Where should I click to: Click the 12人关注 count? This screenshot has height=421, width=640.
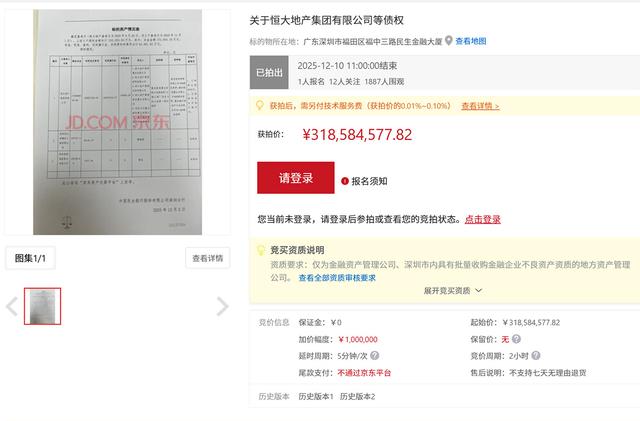pyautogui.click(x=344, y=82)
